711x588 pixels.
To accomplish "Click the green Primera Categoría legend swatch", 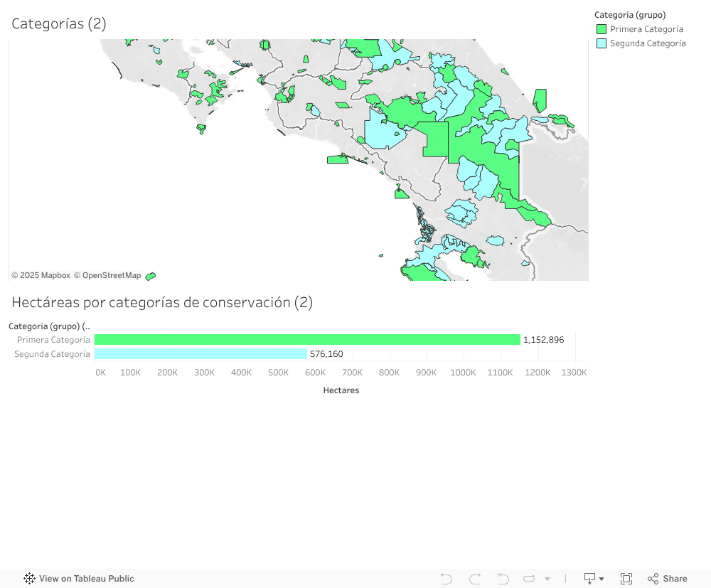I will [x=602, y=29].
